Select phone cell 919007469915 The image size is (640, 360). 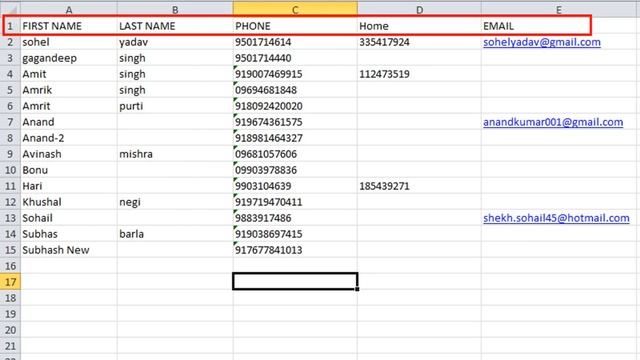295,74
